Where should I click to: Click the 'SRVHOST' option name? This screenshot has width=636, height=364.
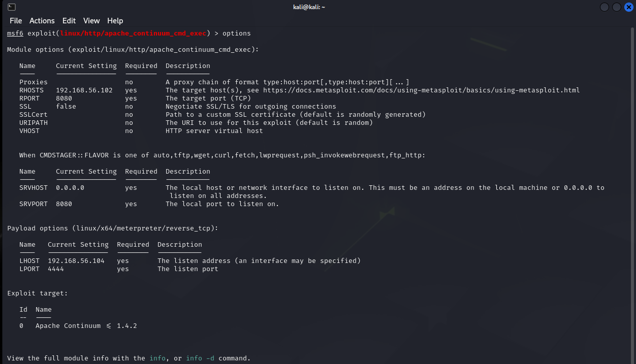point(34,188)
